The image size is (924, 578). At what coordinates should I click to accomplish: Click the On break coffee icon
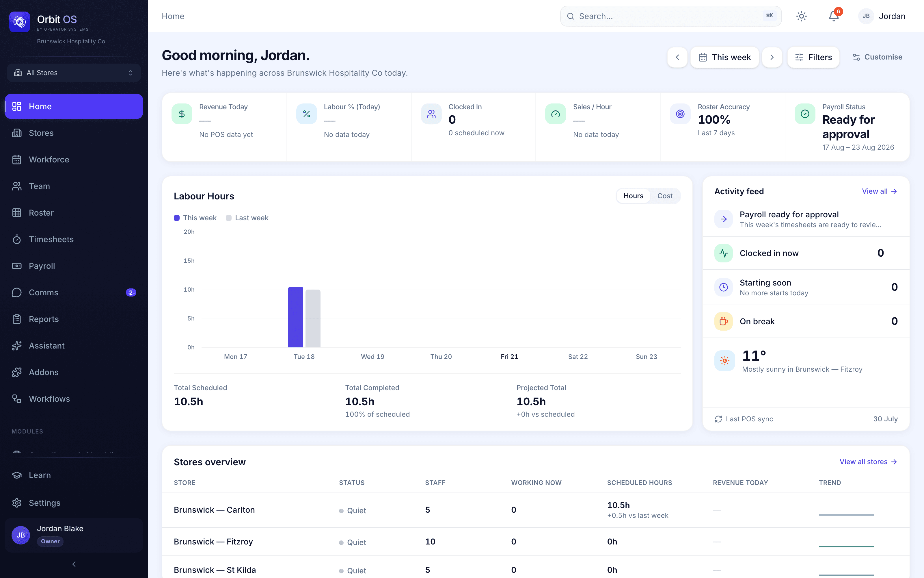pos(724,321)
